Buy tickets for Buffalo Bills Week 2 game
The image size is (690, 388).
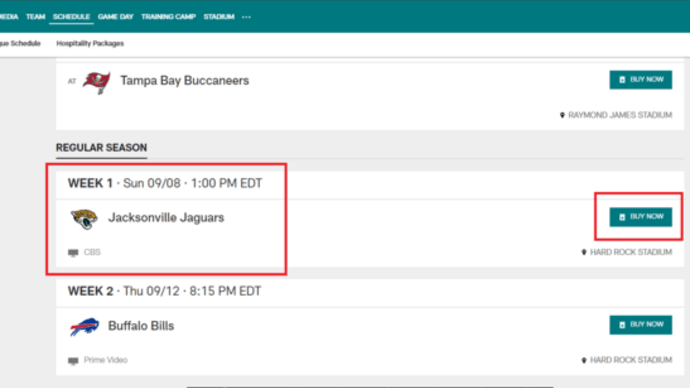641,325
